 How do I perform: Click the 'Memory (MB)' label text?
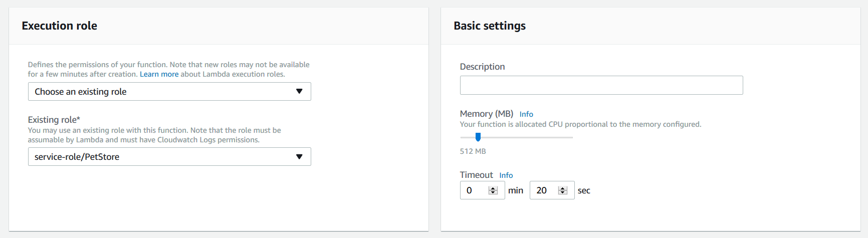(x=487, y=114)
